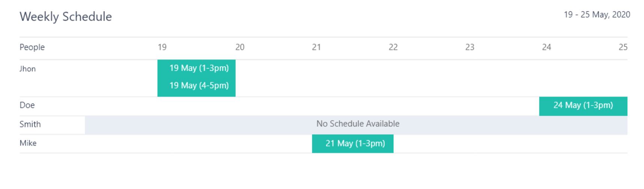This screenshot has height=189, width=644.
Task: Click the 19 - 25 May, 2020 date range
Action: coord(597,15)
